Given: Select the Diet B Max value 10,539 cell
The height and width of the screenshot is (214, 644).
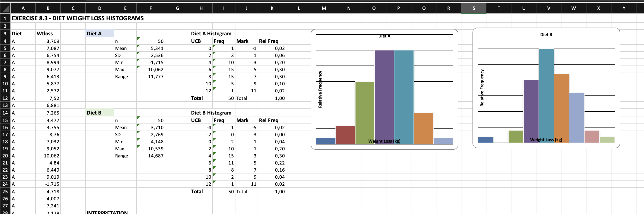Looking at the screenshot, I should [151, 148].
